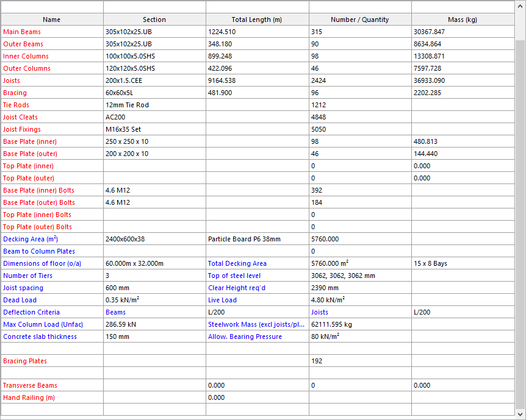Screen dimensions: 526x420
Task: Select the Top Plate (outer) Bolts cell
Action: (x=52, y=227)
